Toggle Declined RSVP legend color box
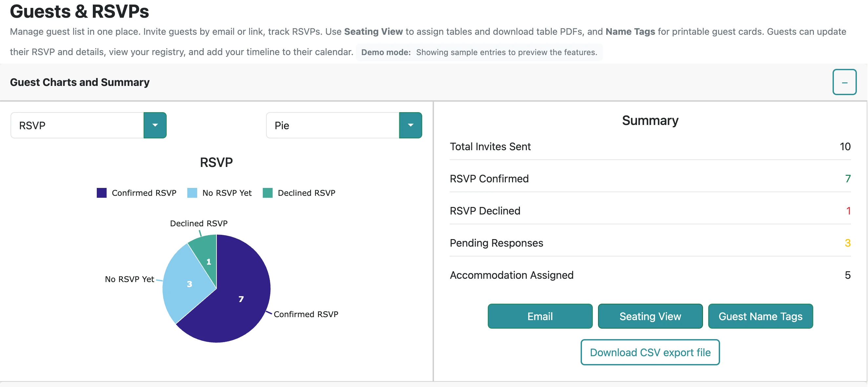This screenshot has width=868, height=387. (268, 193)
